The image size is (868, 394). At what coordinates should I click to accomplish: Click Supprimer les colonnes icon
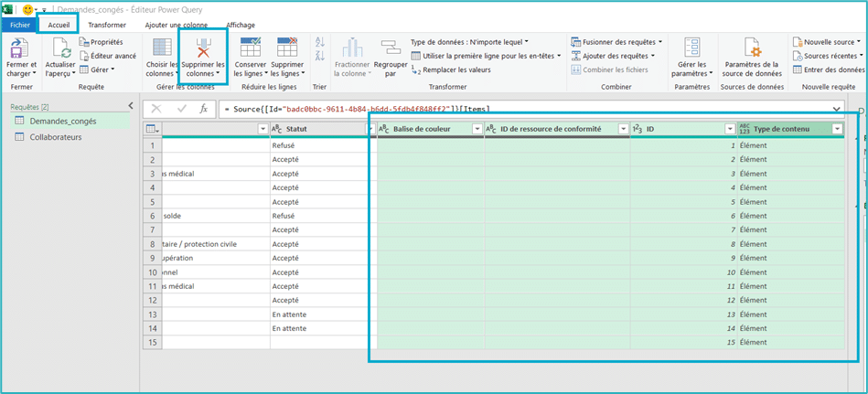tap(203, 49)
